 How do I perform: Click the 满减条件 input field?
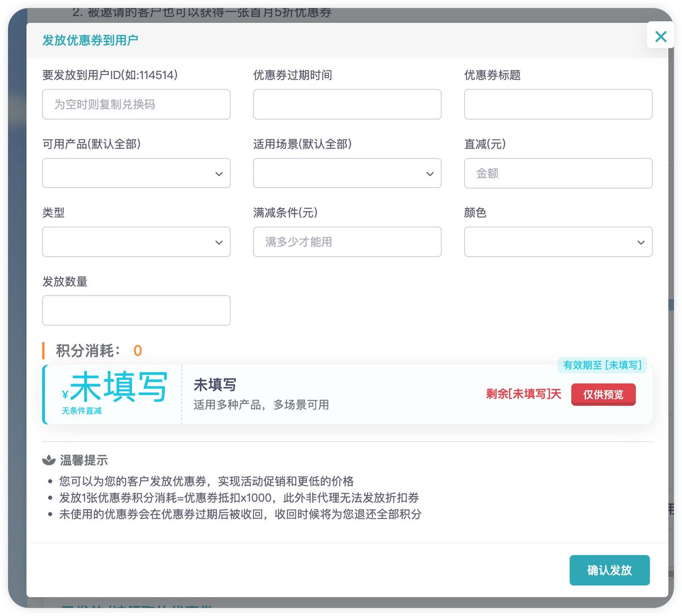(x=347, y=242)
